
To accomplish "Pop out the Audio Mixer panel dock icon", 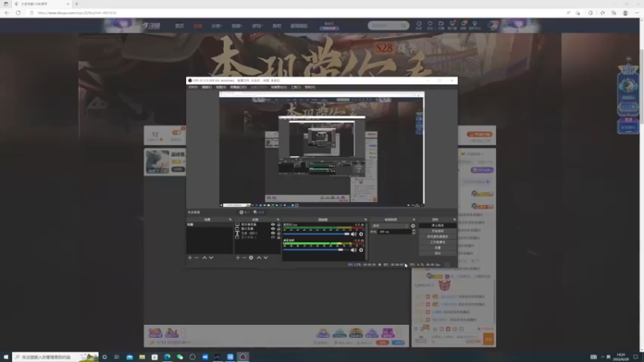I will [365, 220].
